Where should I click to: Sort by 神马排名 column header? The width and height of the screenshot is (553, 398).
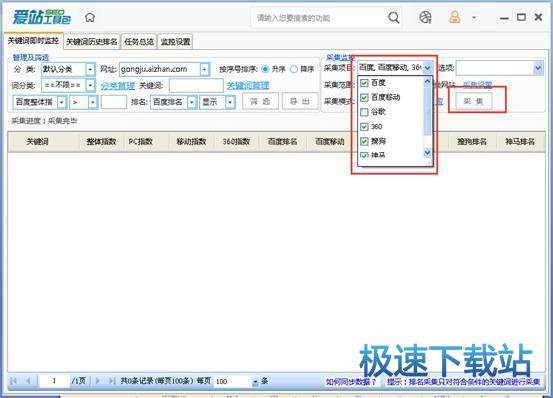[520, 141]
